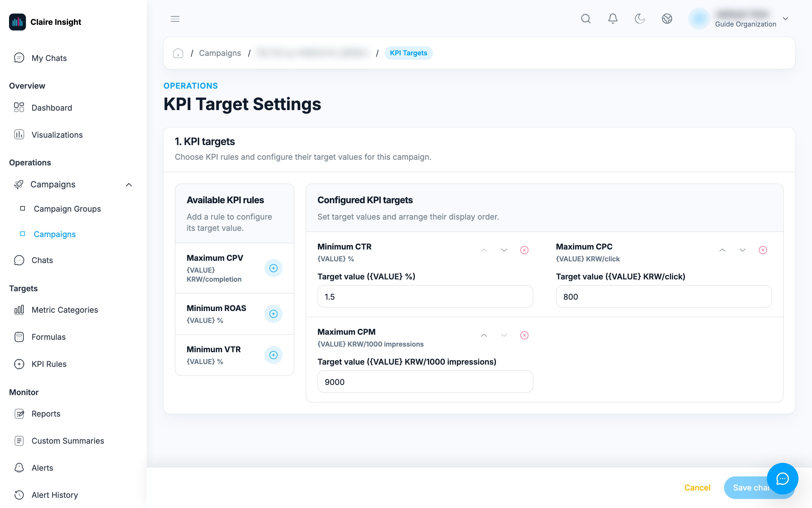Remove the Maximum CPM target
This screenshot has height=508, width=812.
tap(524, 335)
